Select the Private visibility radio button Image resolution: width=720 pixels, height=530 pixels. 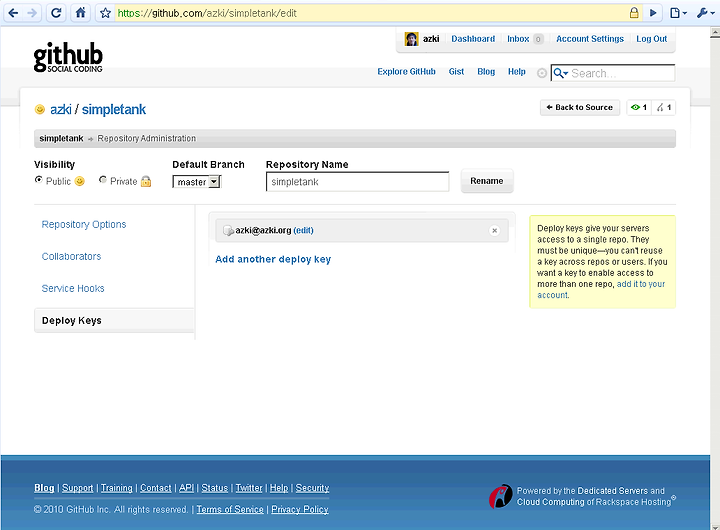(x=103, y=180)
